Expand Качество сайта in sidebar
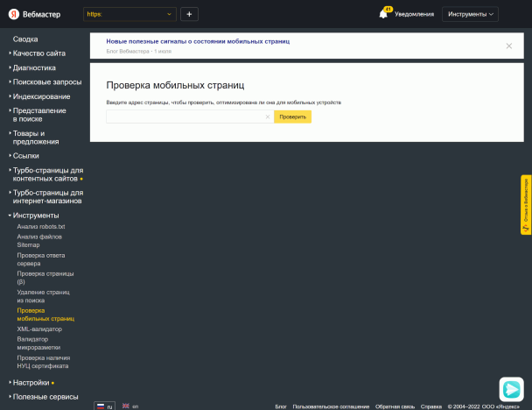Screen dimensions: 532x410 click(x=38, y=53)
